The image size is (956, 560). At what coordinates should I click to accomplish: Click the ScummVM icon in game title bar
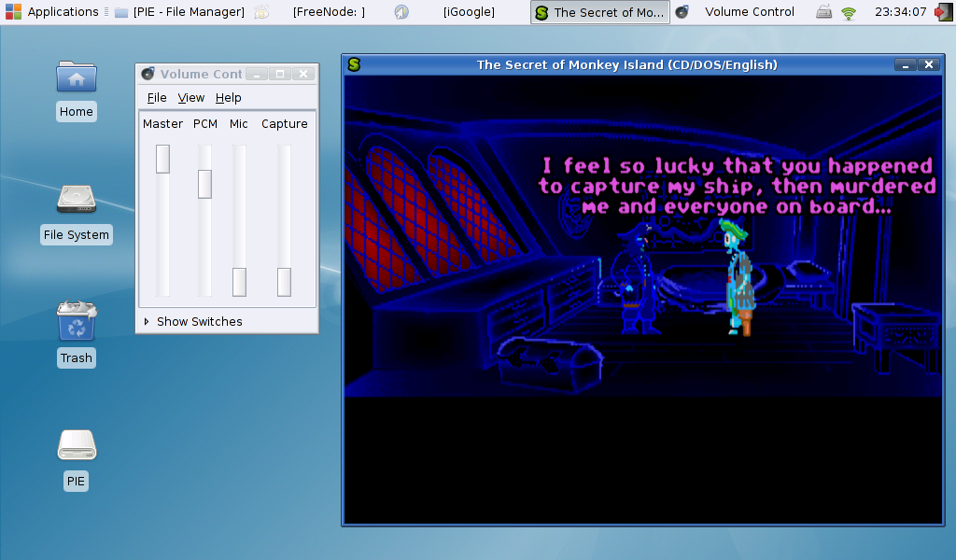(354, 64)
